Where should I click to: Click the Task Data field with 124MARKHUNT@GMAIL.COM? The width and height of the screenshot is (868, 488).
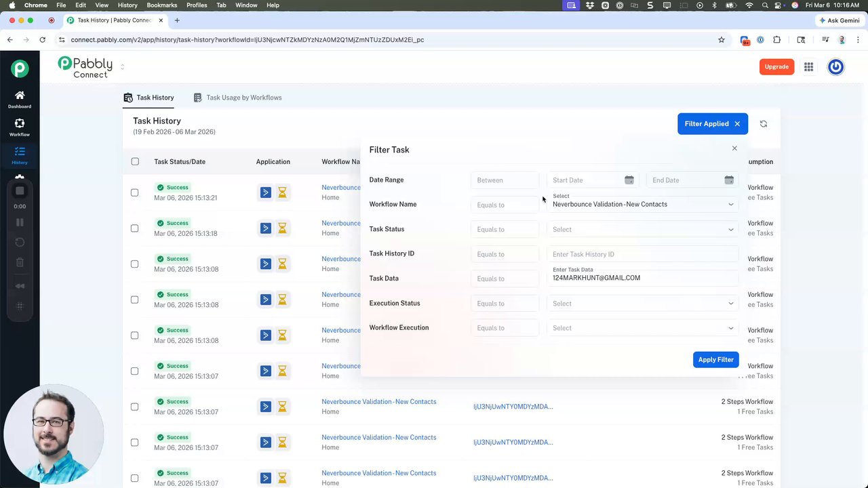[x=642, y=278]
